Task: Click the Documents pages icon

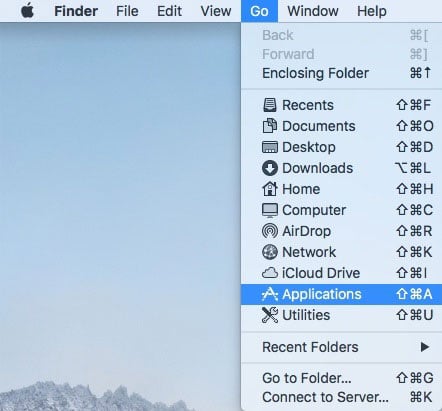Action: 270,126
